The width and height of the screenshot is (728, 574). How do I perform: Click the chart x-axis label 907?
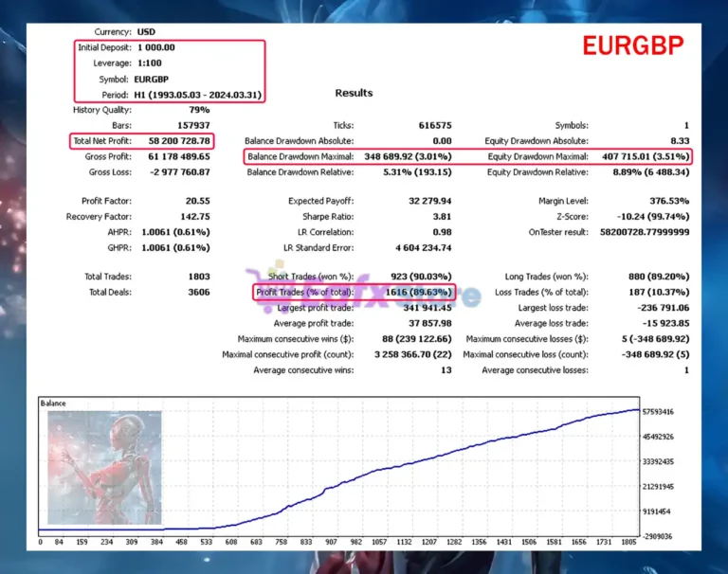pos(331,542)
